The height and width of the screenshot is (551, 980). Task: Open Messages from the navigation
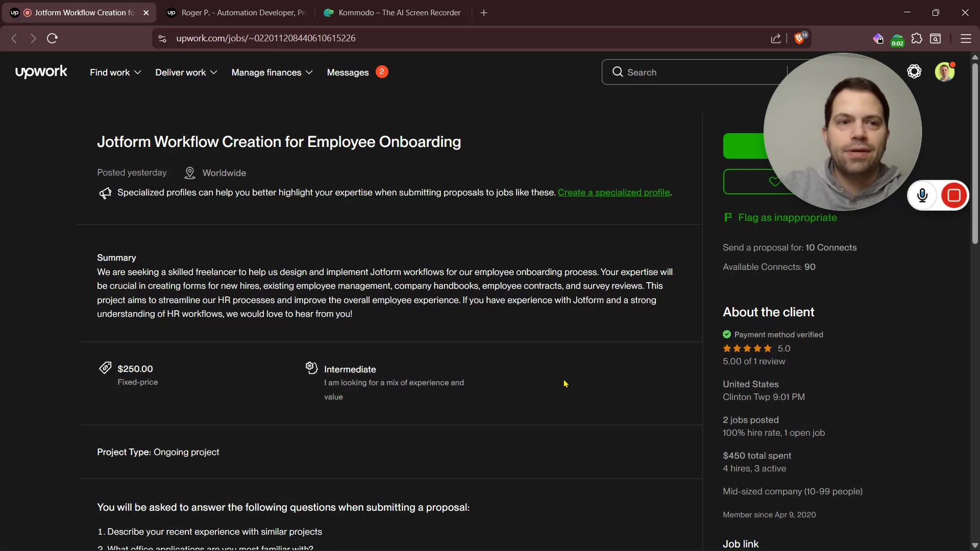pyautogui.click(x=348, y=72)
